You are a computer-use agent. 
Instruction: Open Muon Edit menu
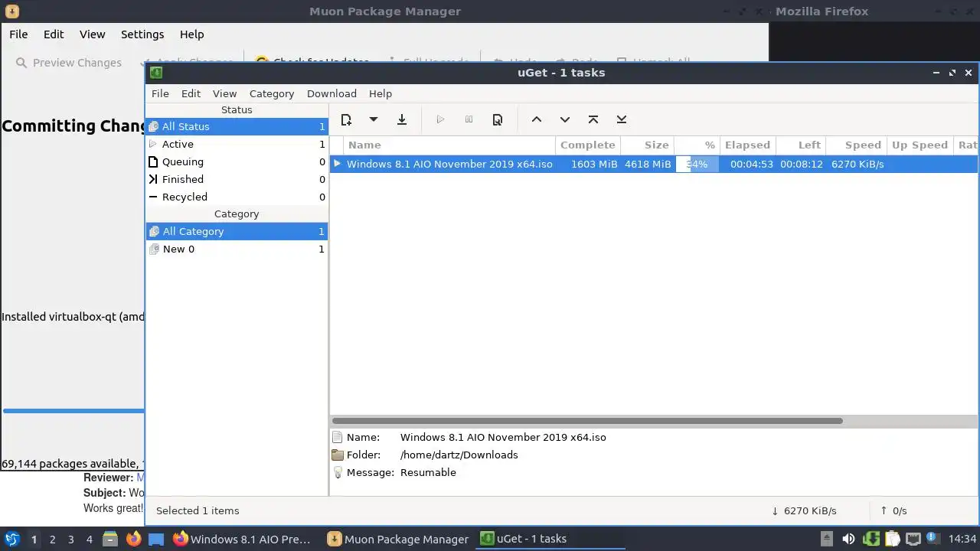pos(54,34)
